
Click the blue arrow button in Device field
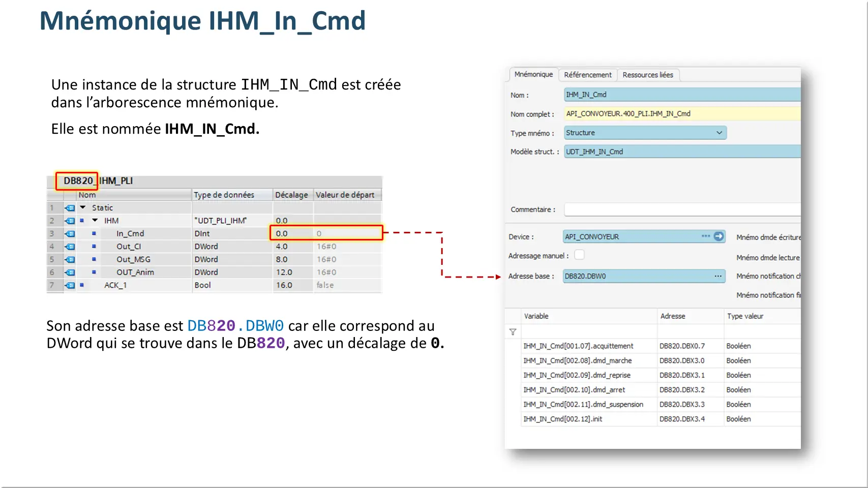tap(719, 236)
